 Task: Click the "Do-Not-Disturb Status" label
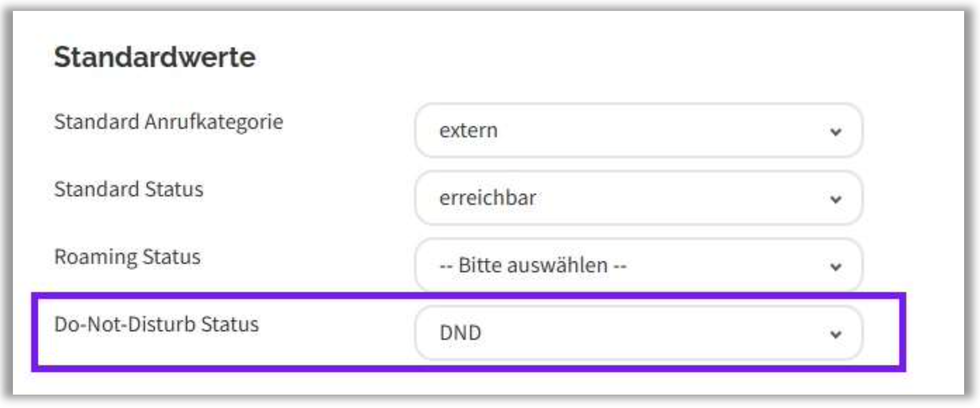(x=157, y=325)
